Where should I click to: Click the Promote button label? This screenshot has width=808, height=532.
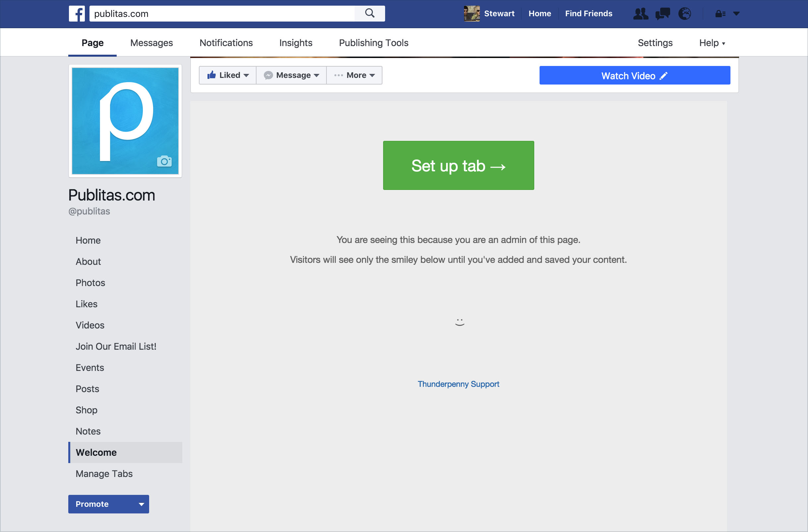(92, 504)
